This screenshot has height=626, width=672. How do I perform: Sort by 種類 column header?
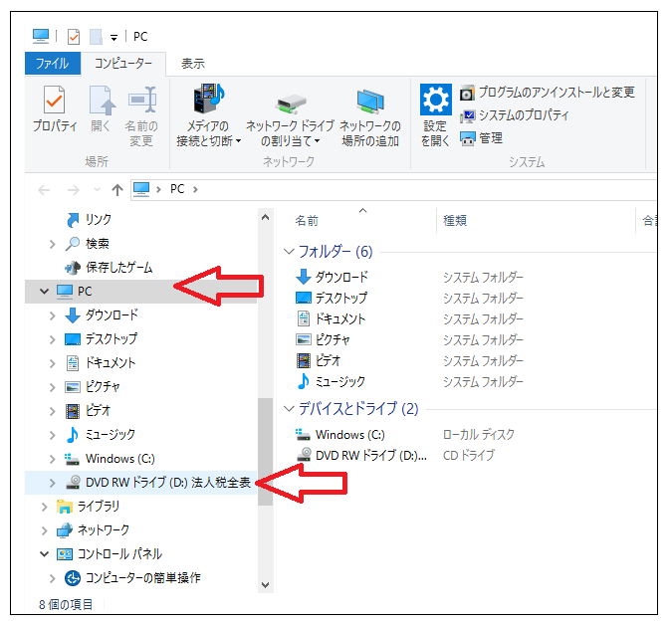(455, 221)
